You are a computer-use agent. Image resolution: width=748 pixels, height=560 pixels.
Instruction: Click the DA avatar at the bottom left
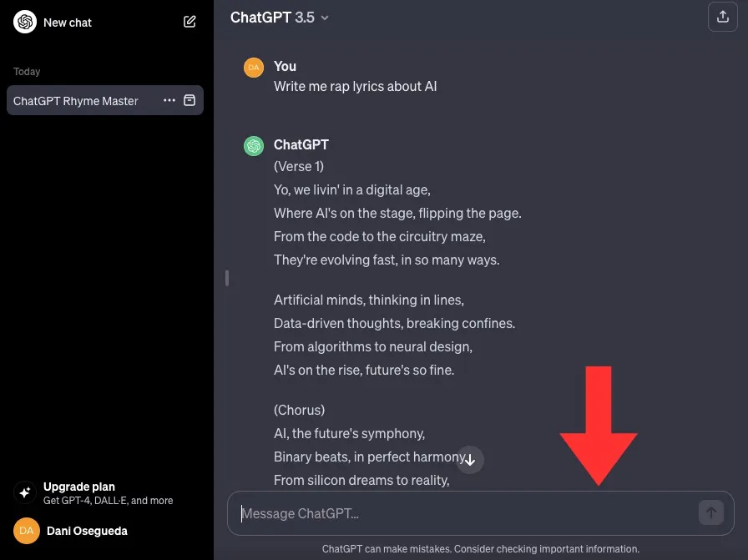[x=26, y=531]
